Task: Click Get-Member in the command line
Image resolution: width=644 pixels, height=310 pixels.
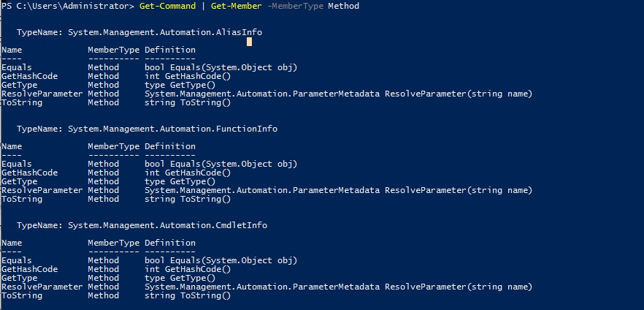Action: pos(223,7)
